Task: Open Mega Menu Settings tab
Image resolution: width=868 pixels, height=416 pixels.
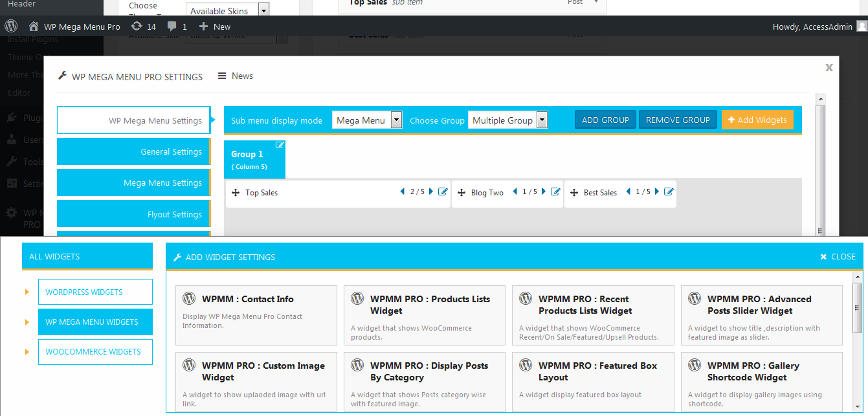Action: tap(134, 182)
